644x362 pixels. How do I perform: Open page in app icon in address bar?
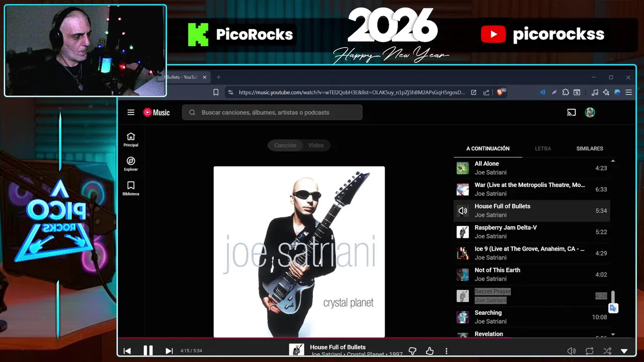point(473,93)
